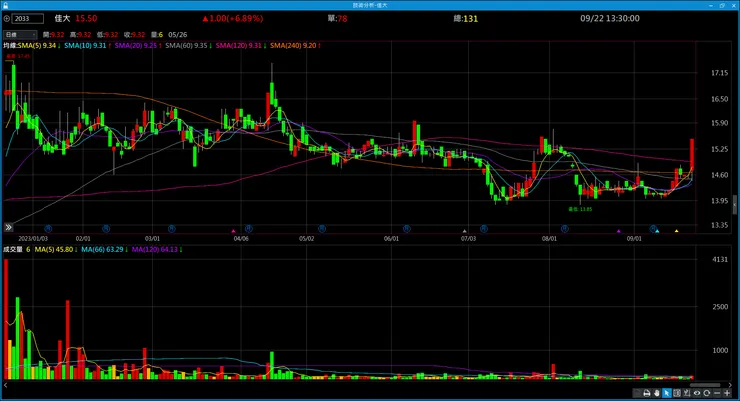
Task: Click the plus circle beside stock code field
Action: click(7, 19)
